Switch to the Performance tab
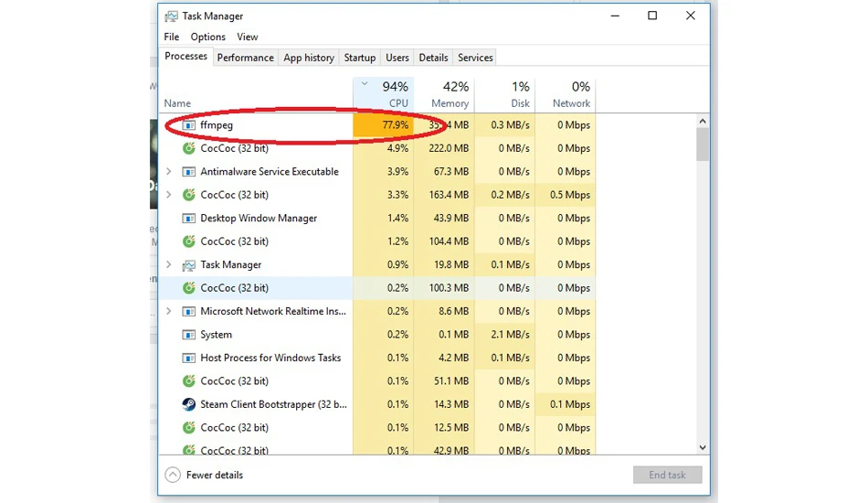The width and height of the screenshot is (868, 503). 245,58
